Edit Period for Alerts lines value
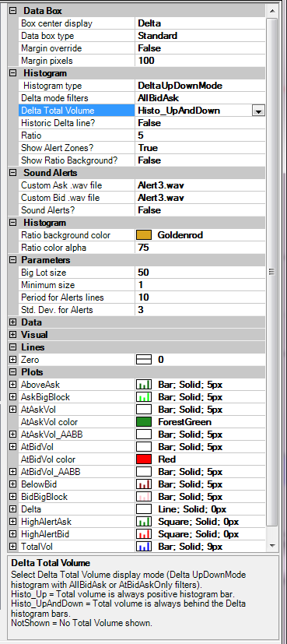 pos(143,297)
